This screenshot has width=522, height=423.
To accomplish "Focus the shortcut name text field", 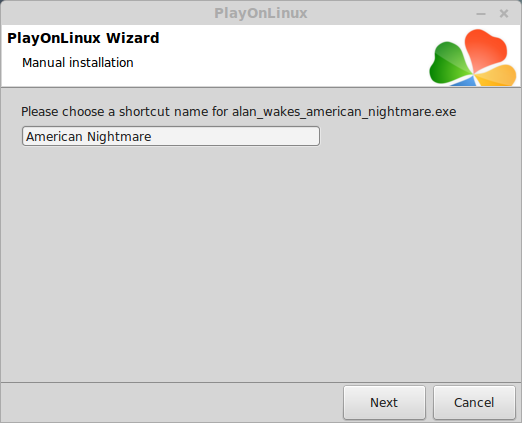I will [171, 136].
